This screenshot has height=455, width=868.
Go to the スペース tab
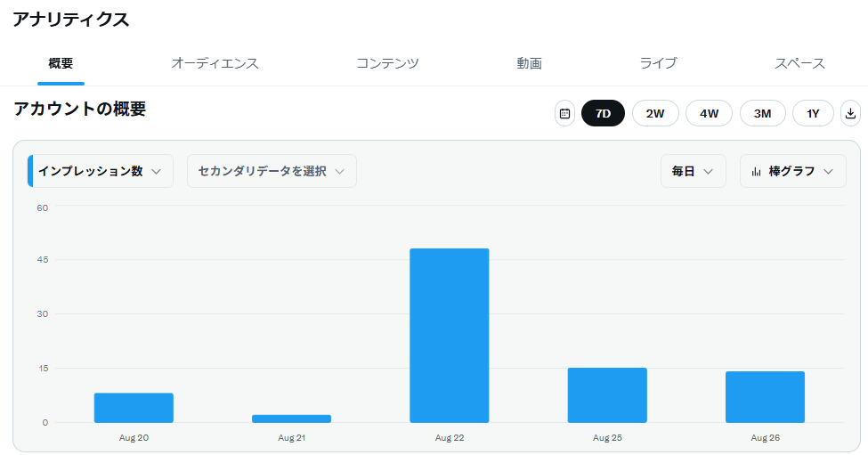tap(799, 63)
